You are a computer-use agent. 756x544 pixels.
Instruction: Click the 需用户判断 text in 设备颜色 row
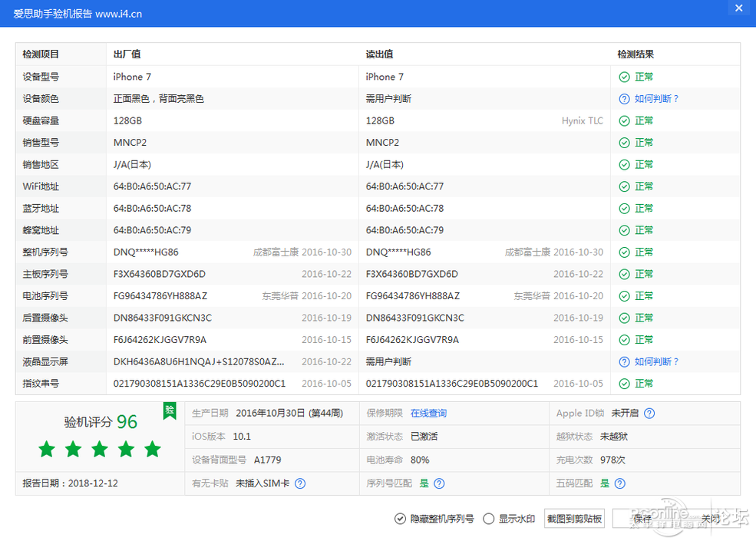click(x=388, y=99)
